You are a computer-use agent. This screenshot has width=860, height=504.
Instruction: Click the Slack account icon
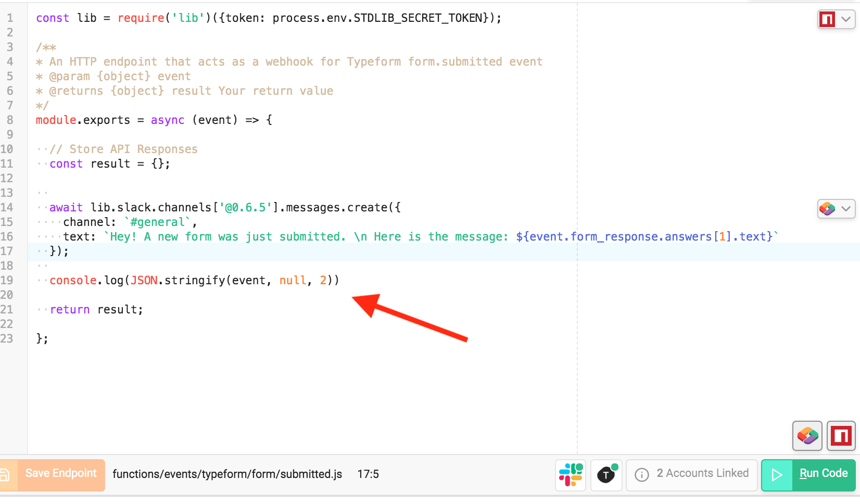pos(571,474)
